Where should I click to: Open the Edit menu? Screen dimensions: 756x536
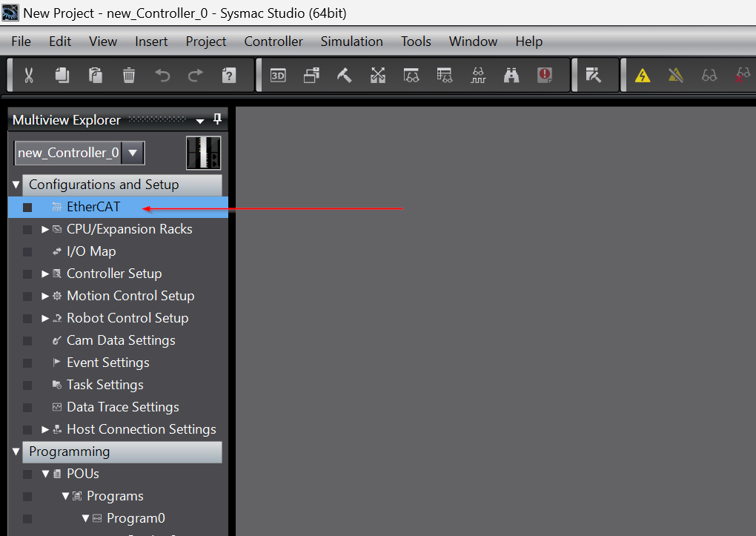(60, 42)
